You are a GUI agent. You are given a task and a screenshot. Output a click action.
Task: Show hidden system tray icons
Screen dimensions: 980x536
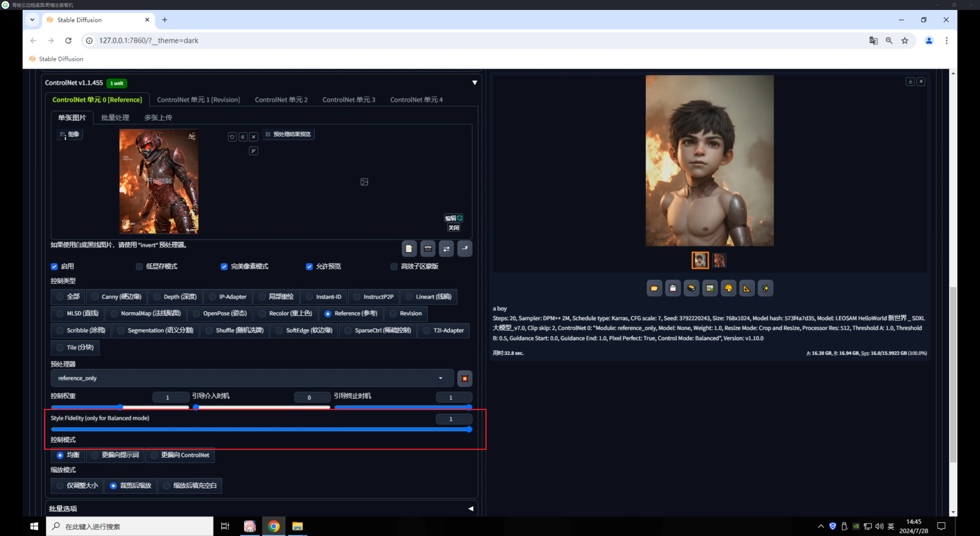(x=821, y=526)
